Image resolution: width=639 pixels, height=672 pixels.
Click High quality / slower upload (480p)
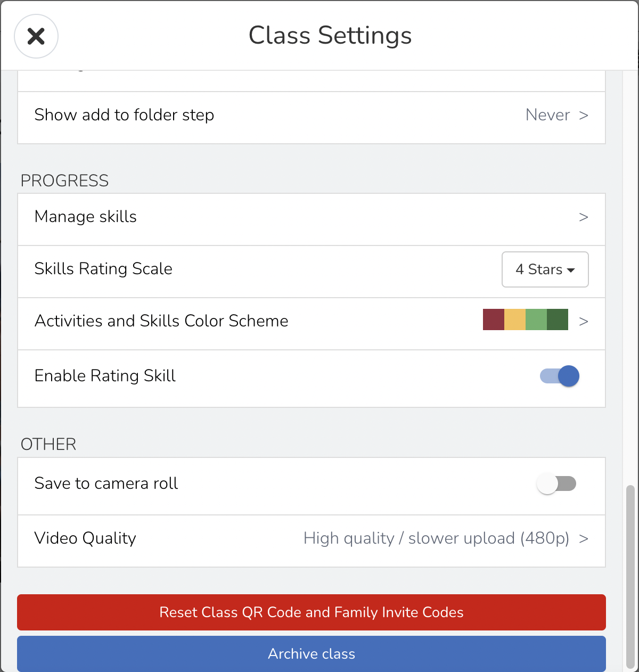point(437,538)
